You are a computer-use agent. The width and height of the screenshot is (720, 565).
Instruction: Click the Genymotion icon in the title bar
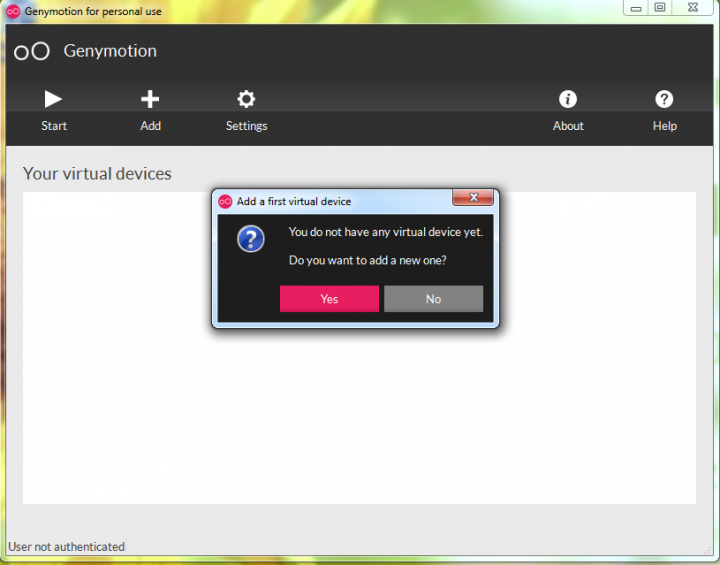pos(13,11)
